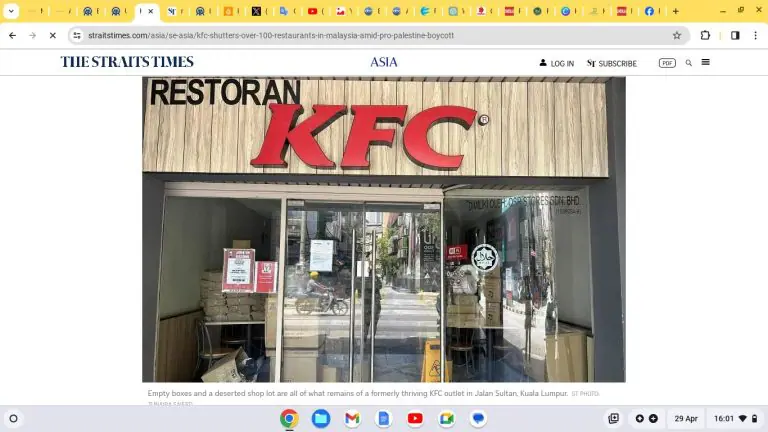
Task: Open Gmail from the shelf
Action: 352,418
